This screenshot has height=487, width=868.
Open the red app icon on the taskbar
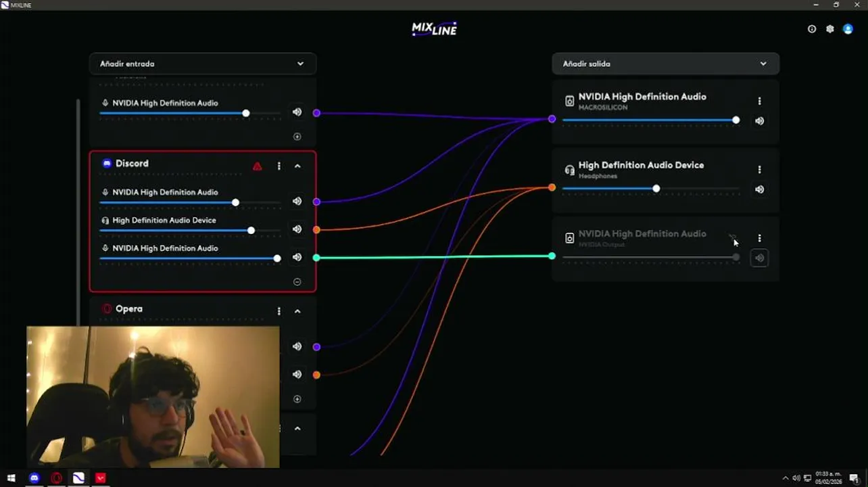click(101, 478)
